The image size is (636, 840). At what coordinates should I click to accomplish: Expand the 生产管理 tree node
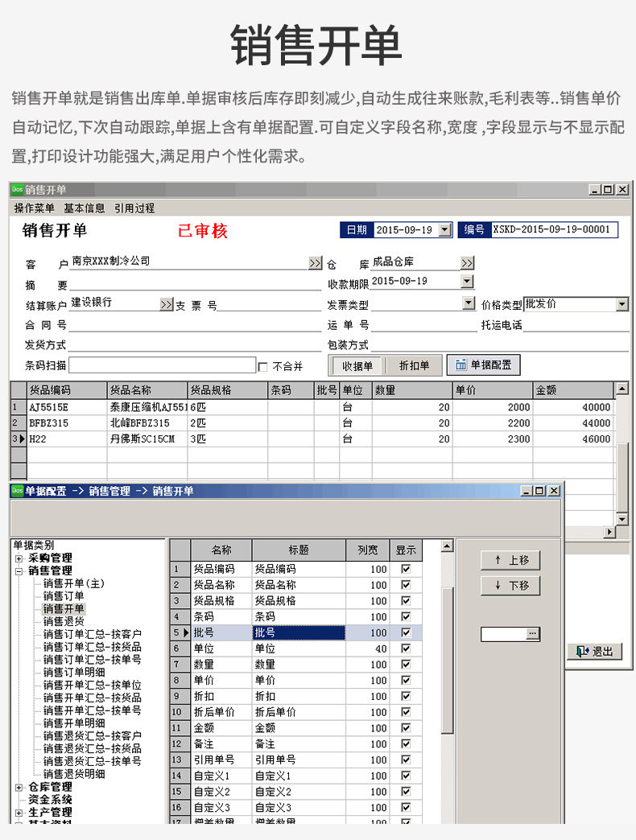coord(19,813)
